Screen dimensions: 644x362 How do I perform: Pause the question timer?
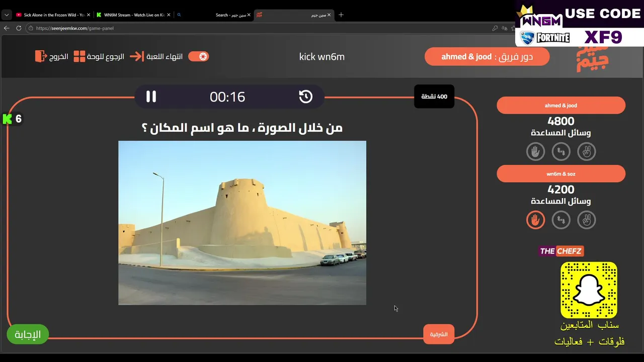tap(151, 97)
